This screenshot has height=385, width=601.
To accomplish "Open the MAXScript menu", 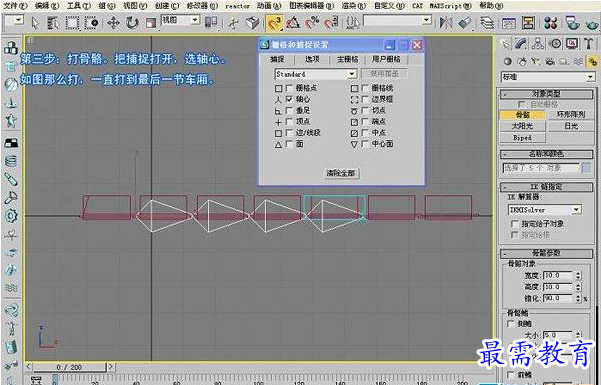I will coord(450,6).
